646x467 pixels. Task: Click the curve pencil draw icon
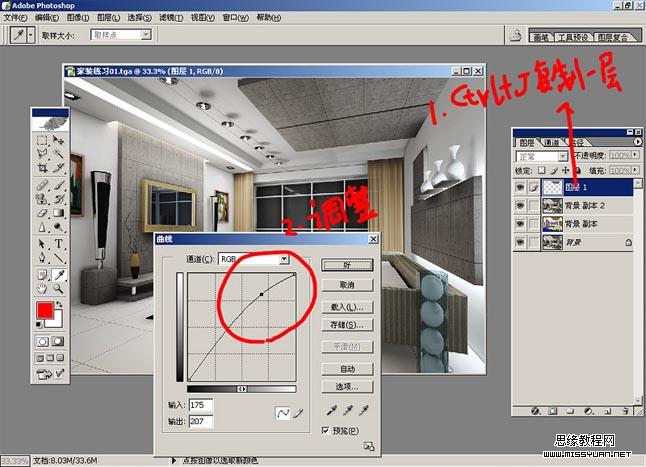pyautogui.click(x=297, y=412)
